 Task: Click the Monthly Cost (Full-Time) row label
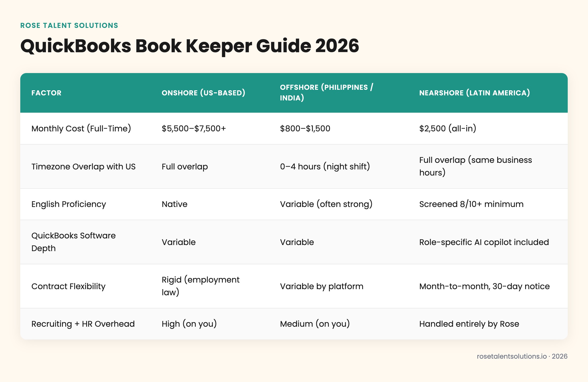click(81, 129)
